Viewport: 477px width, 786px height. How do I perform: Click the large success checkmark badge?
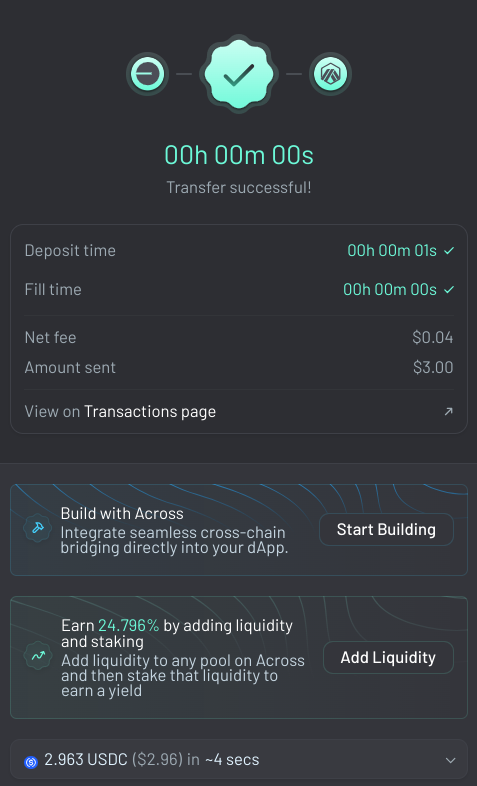[x=238, y=74]
